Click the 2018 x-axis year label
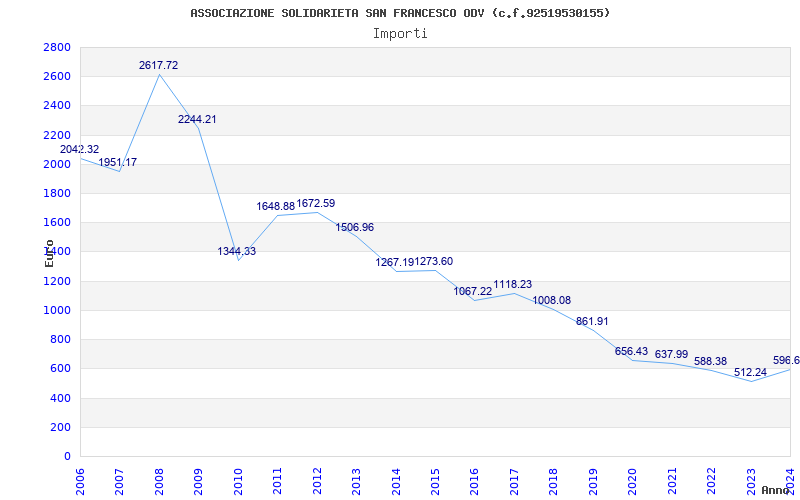The width and height of the screenshot is (800, 500). point(554,482)
